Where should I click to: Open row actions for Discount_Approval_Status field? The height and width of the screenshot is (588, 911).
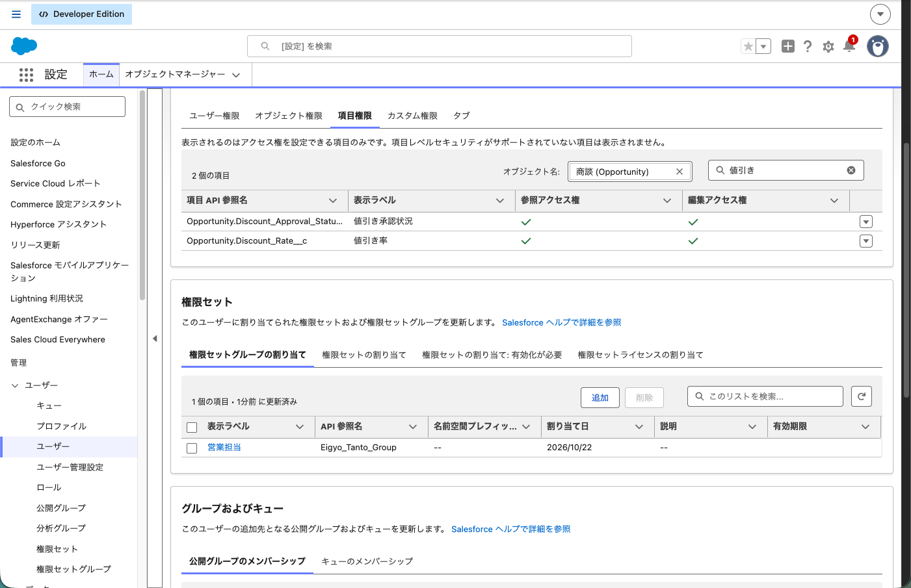pyautogui.click(x=866, y=222)
